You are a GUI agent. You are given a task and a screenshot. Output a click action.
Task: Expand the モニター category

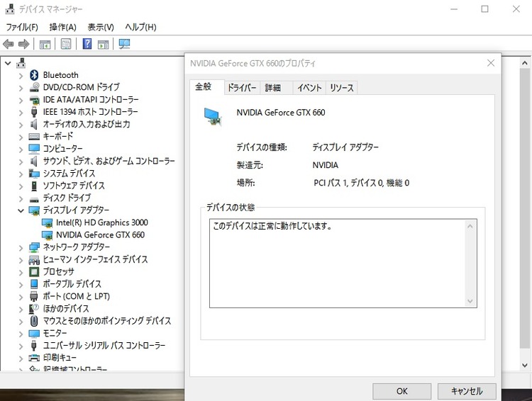coord(21,334)
